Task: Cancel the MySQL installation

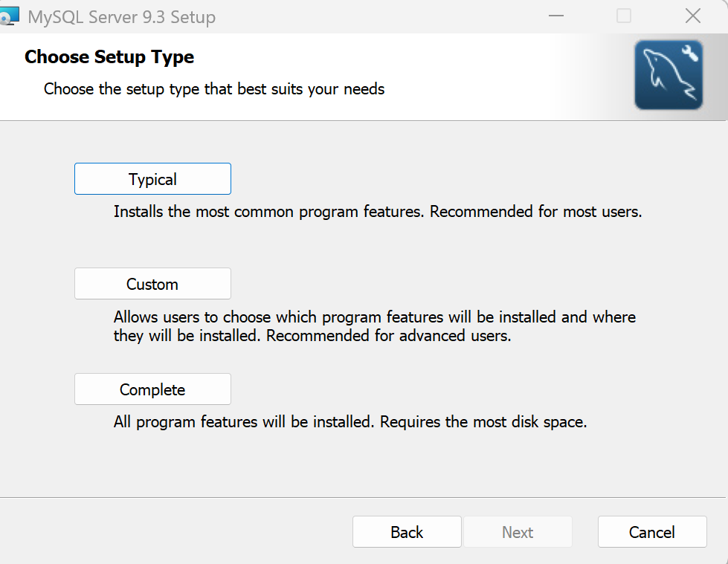Action: coord(652,532)
